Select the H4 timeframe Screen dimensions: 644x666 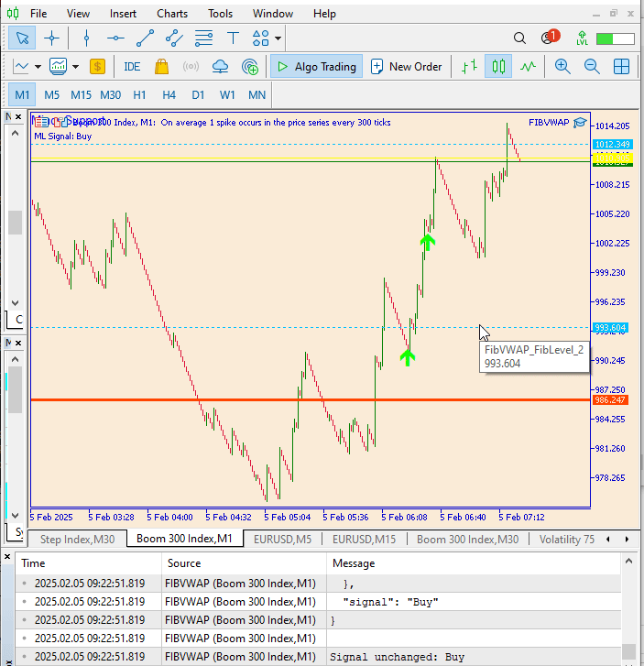pyautogui.click(x=169, y=94)
